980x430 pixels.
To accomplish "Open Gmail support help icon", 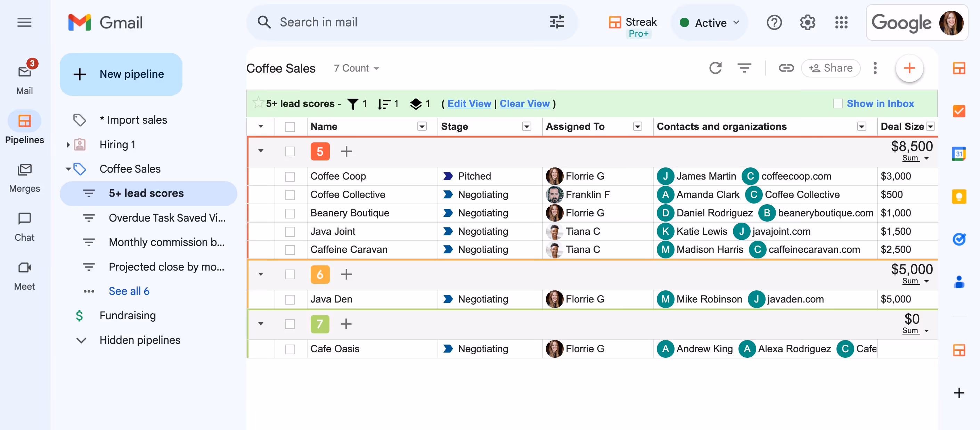I will [x=774, y=23].
